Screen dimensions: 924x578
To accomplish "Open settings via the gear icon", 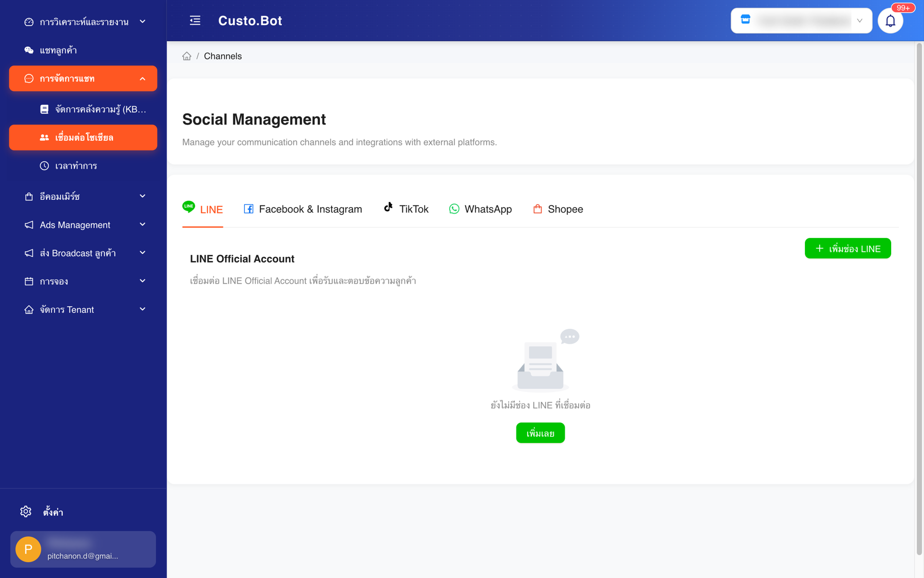I will tap(26, 512).
